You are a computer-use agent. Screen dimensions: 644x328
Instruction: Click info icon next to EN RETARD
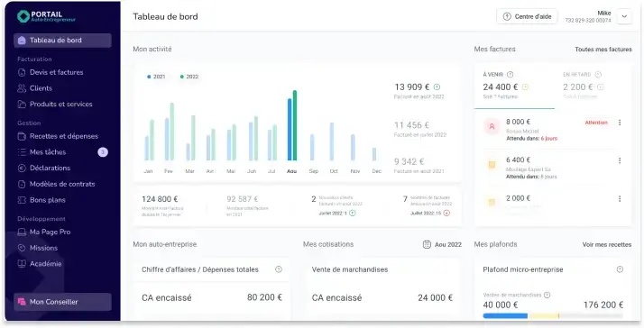(598, 74)
